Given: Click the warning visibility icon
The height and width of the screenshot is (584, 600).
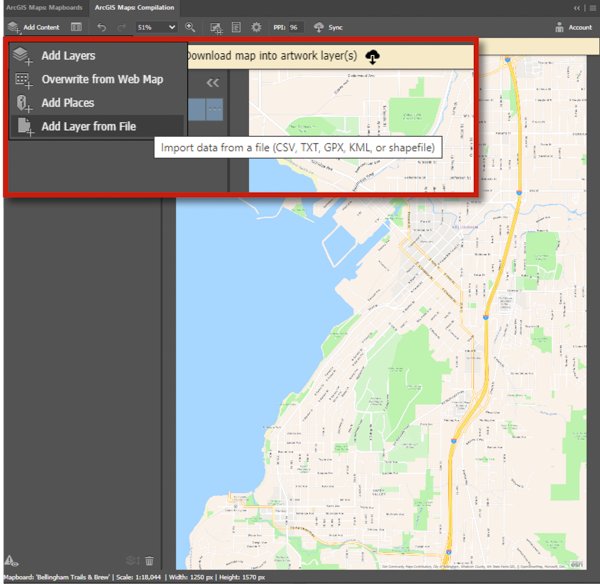Looking at the screenshot, I should [x=8, y=562].
